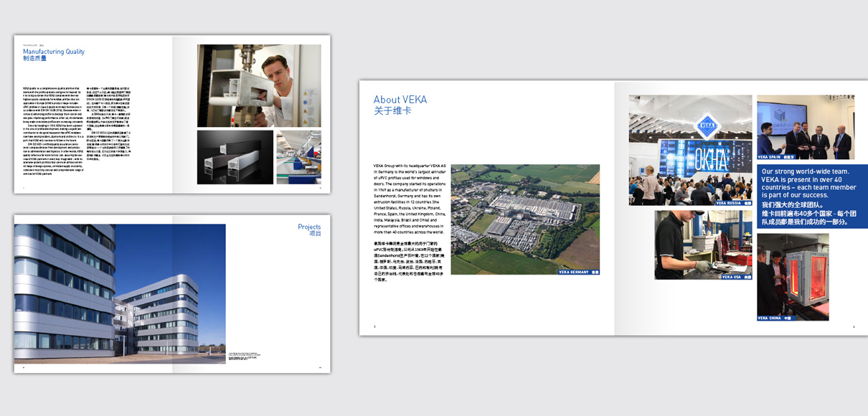Click the "VEKA SPAIN" photo caption

(x=777, y=156)
